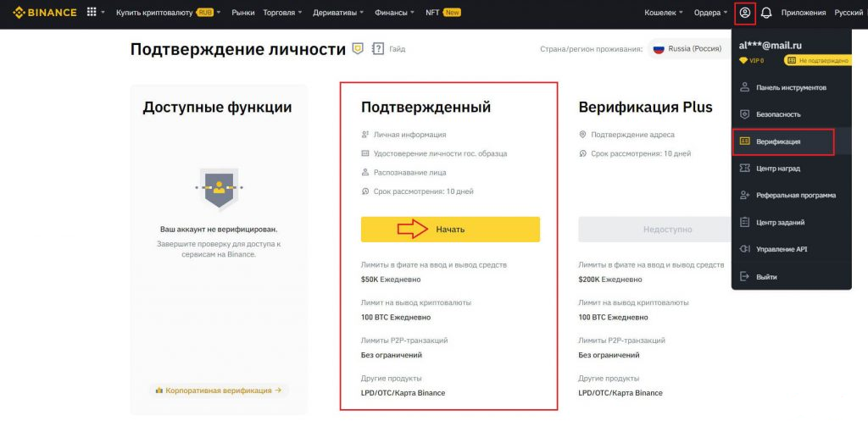Click the Выйти logout icon
This screenshot has width=868, height=421.
pos(744,277)
